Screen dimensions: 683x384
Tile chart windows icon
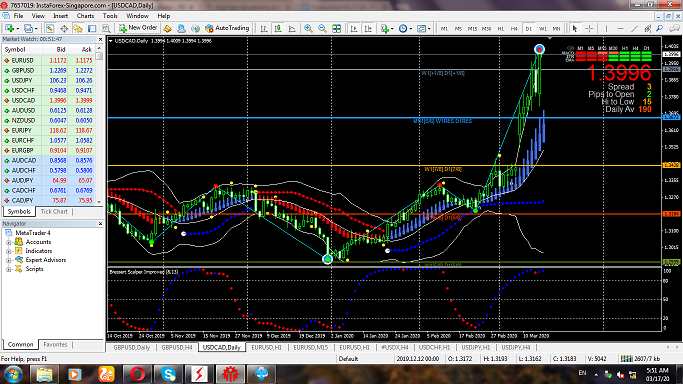pyautogui.click(x=336, y=28)
